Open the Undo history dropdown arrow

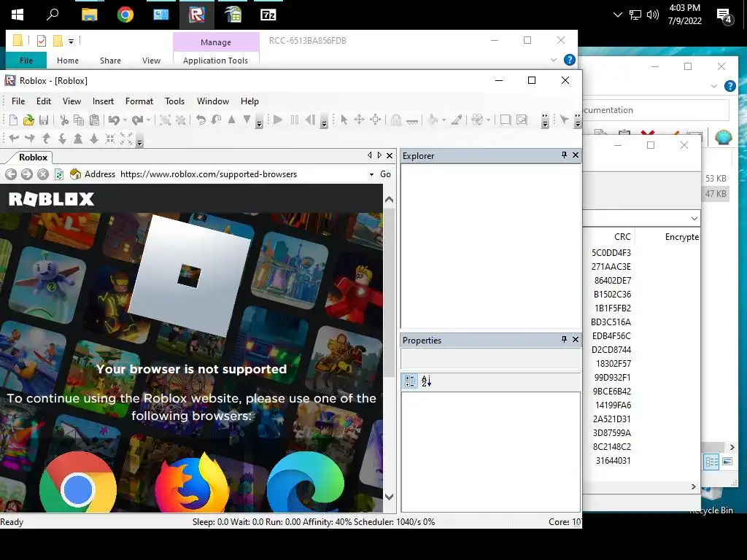click(125, 120)
